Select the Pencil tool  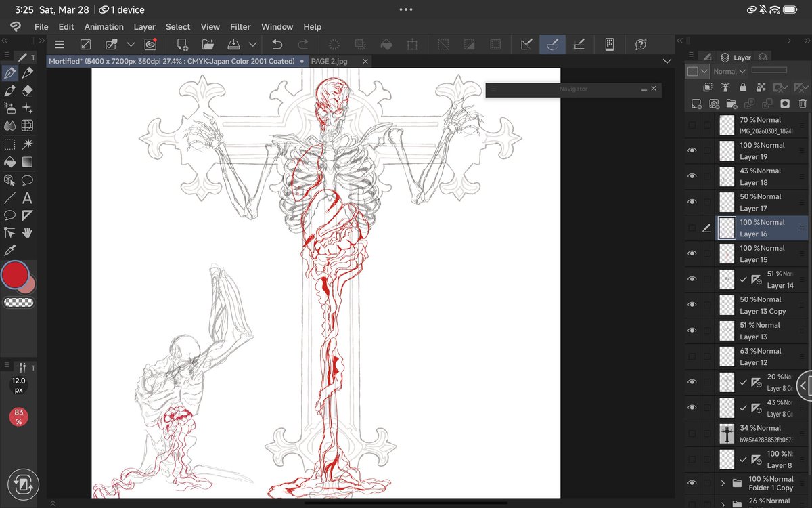(27, 72)
